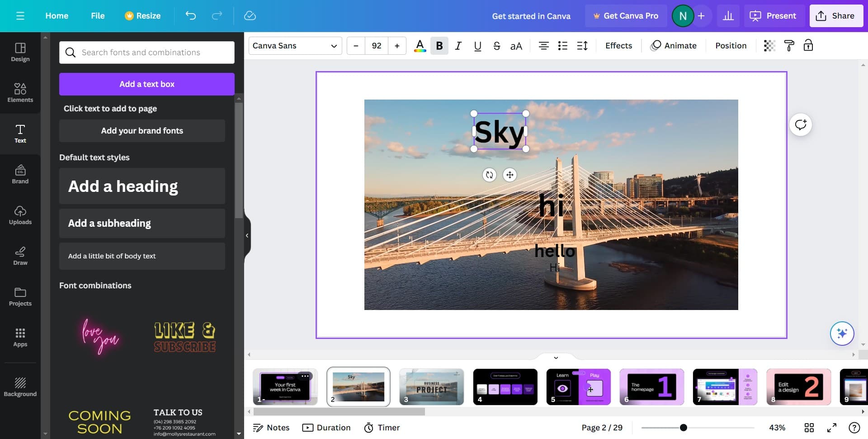Click the Add a text box button
This screenshot has width=868, height=439.
point(146,84)
